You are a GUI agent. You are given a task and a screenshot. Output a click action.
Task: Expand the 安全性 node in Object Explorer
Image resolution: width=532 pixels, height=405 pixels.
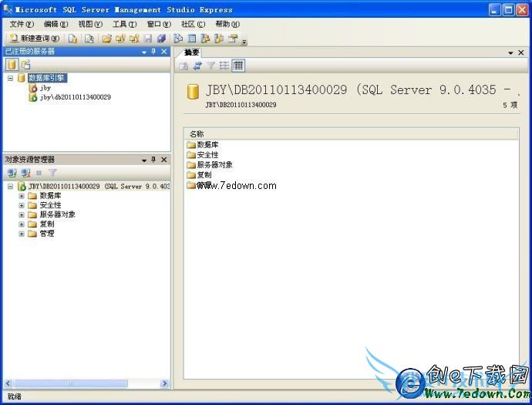22,205
